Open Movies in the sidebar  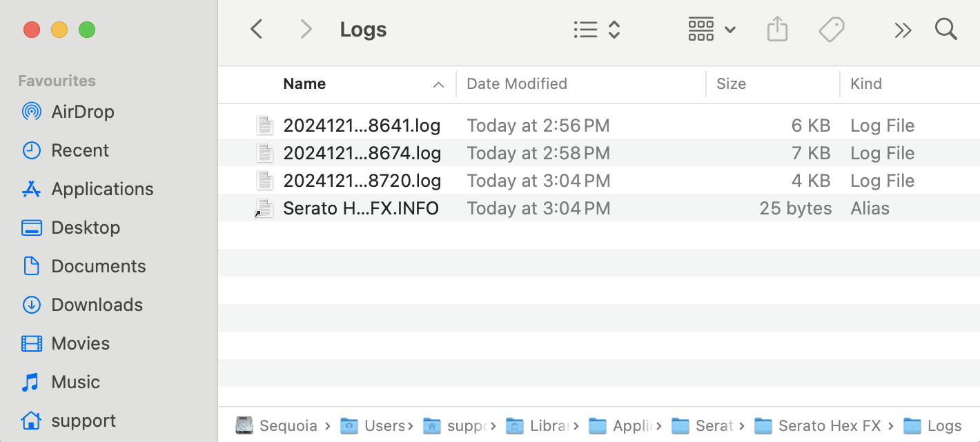65,343
